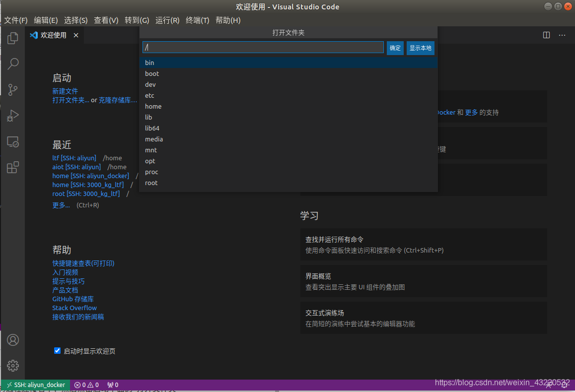Open 快捷键速查表(可打印) link

click(83, 263)
